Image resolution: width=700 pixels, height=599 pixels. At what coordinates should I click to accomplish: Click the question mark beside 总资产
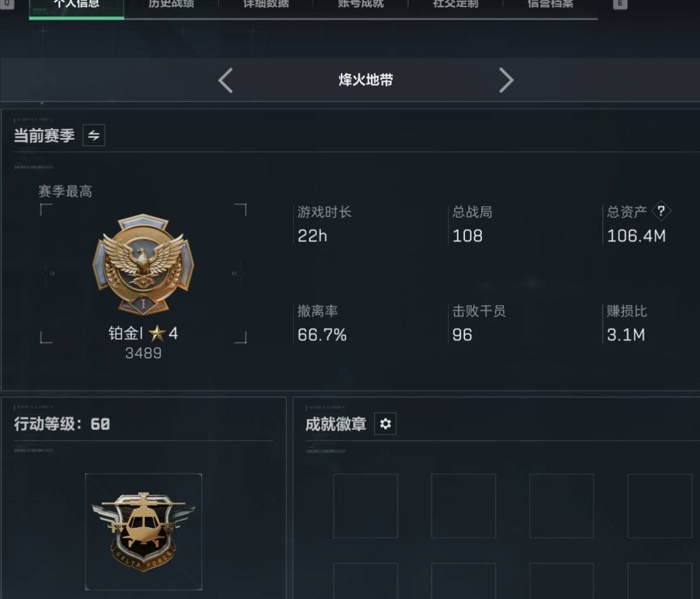tap(661, 211)
